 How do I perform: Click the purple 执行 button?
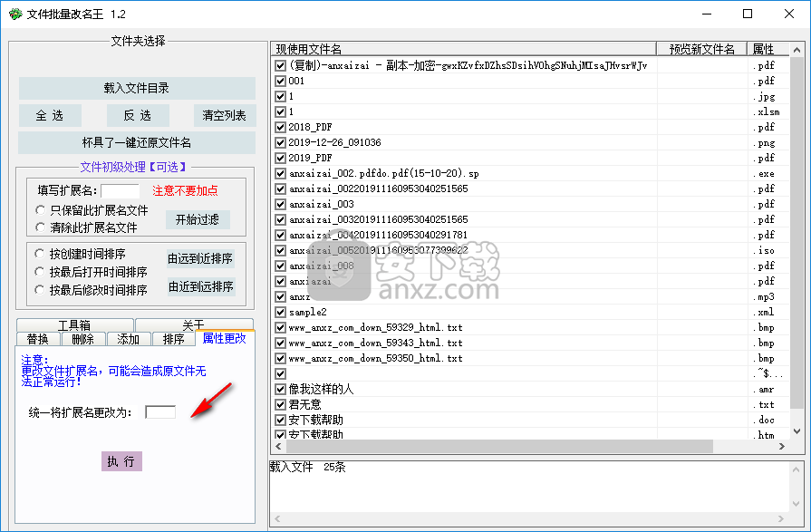(121, 461)
